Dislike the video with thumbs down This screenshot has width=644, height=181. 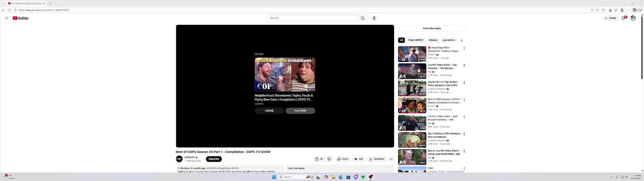pyautogui.click(x=329, y=159)
